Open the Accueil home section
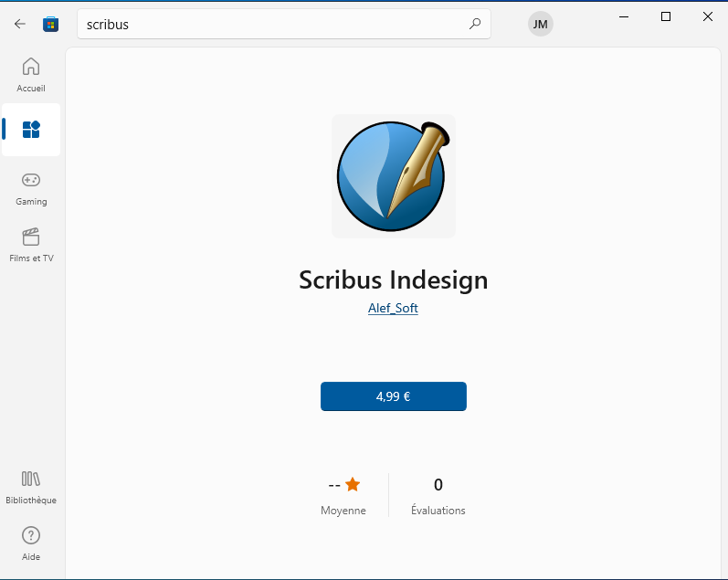The height and width of the screenshot is (580, 728). pyautogui.click(x=31, y=74)
